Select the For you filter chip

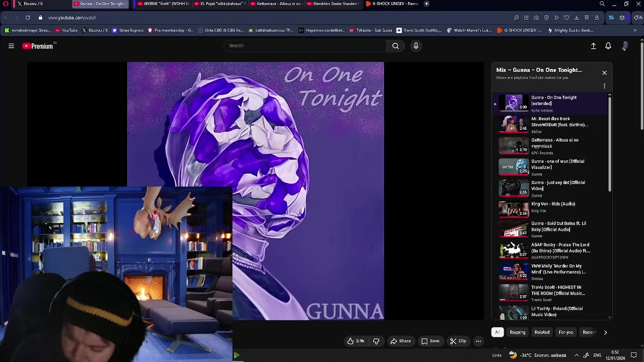(566, 332)
